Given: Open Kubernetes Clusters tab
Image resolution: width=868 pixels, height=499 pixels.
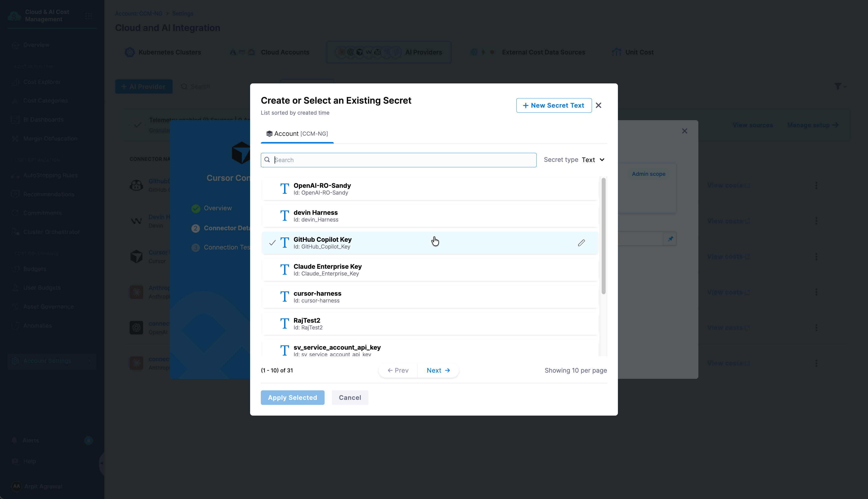Looking at the screenshot, I should [163, 52].
